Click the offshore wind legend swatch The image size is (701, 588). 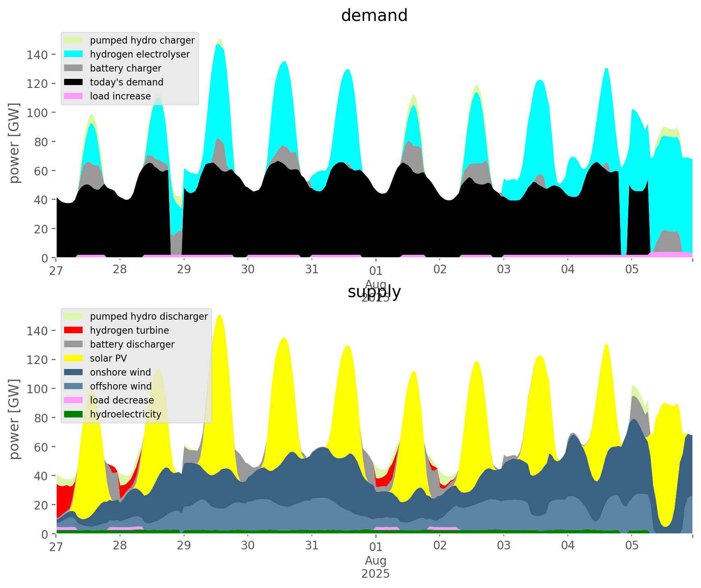(74, 386)
